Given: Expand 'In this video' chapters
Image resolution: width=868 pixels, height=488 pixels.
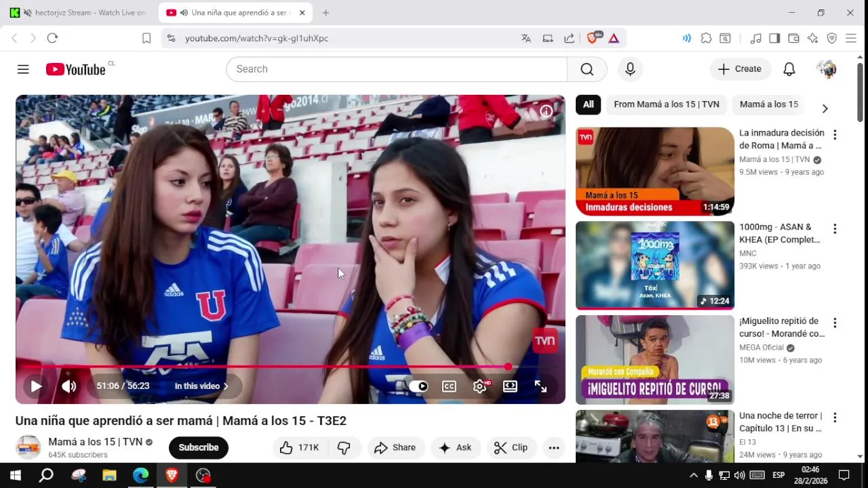Looking at the screenshot, I should pos(201,386).
